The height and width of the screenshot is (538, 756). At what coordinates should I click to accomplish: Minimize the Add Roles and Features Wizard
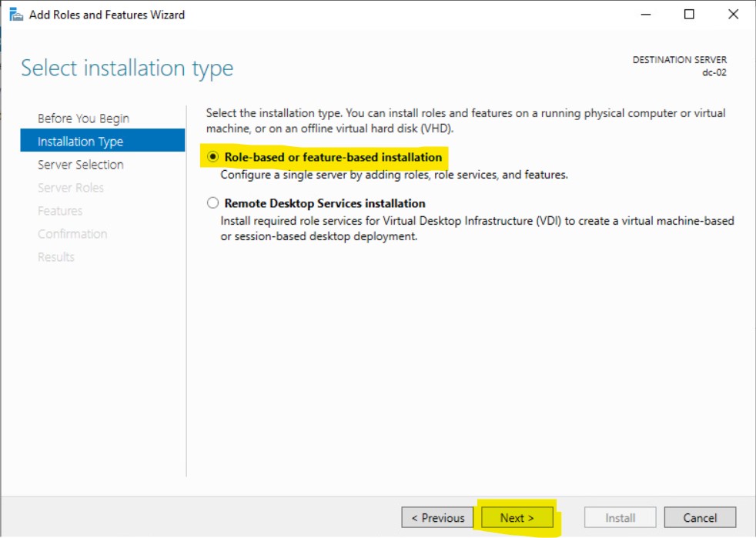[x=646, y=15]
